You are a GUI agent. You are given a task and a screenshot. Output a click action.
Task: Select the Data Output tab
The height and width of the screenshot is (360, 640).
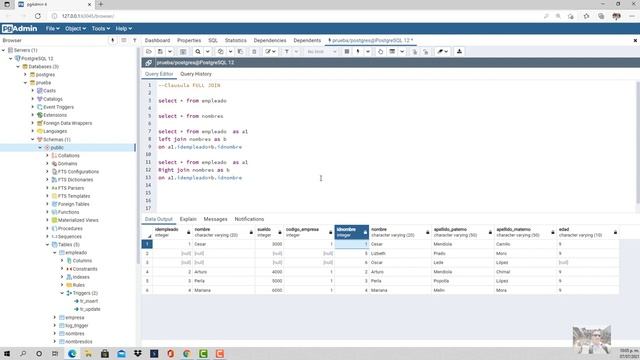click(159, 219)
